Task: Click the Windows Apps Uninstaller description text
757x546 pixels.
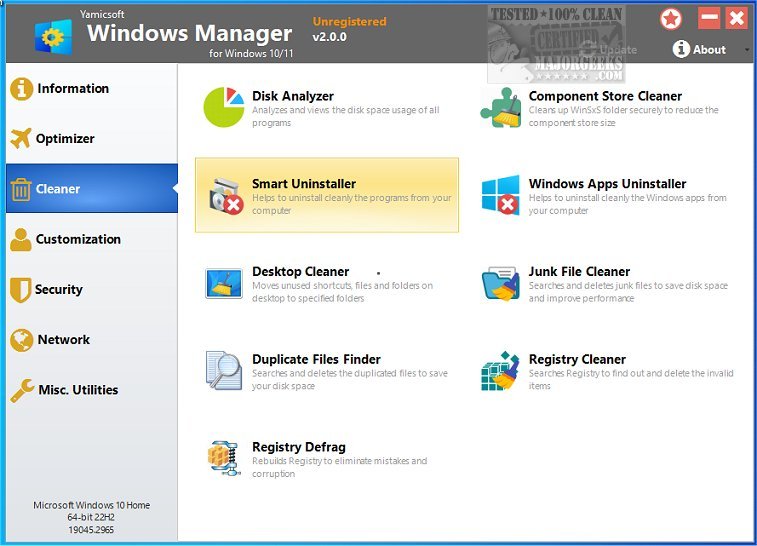Action: coord(628,204)
